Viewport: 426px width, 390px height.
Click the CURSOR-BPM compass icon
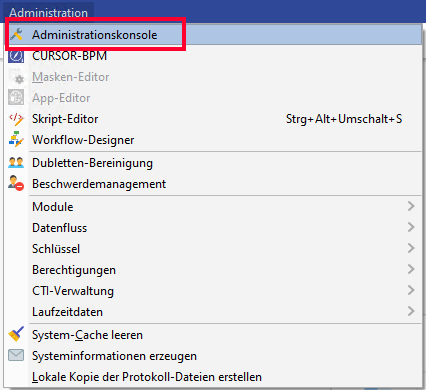pyautogui.click(x=16, y=56)
